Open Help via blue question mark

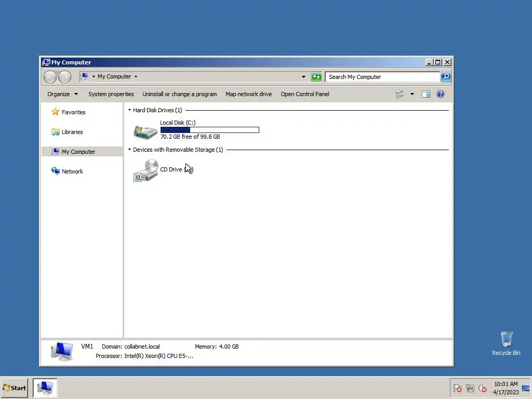coord(441,94)
